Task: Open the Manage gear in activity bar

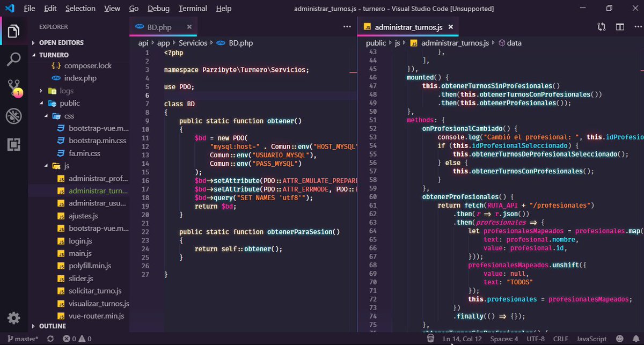Action: (x=13, y=318)
